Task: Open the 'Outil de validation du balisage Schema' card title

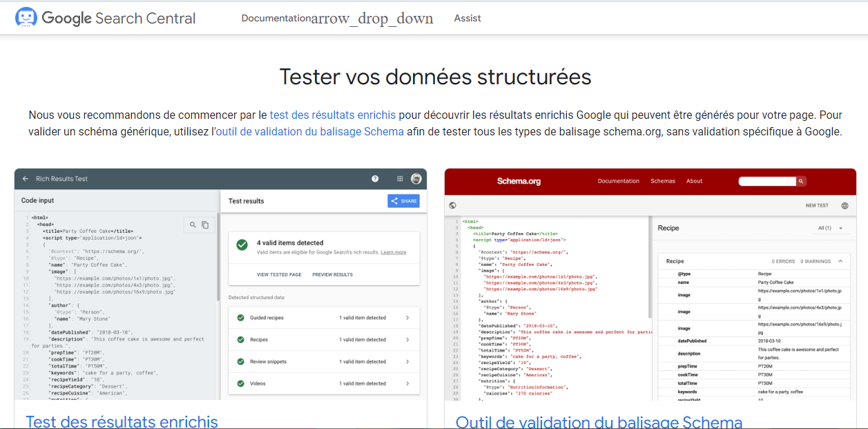Action: (x=599, y=421)
